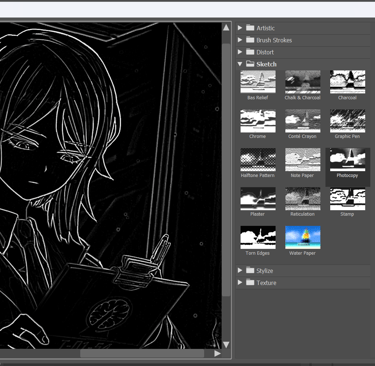The width and height of the screenshot is (375, 366).
Task: Click the preview scroll up arrow
Action: [x=226, y=27]
